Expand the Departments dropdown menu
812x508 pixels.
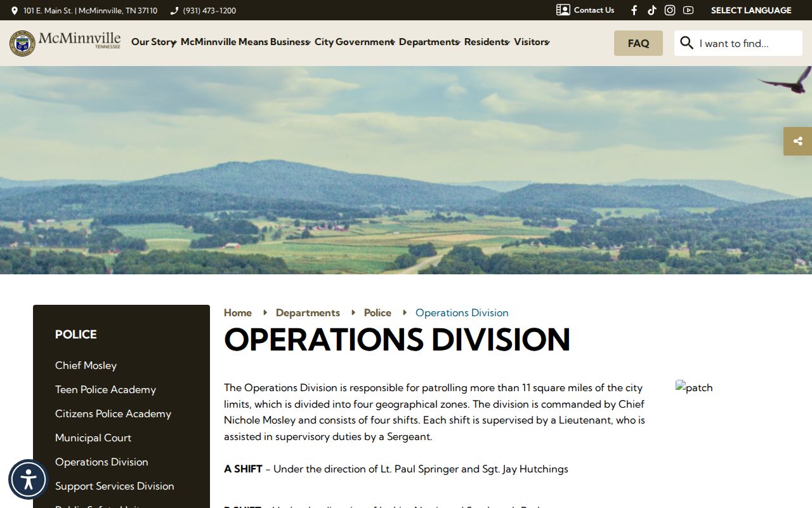coord(429,42)
